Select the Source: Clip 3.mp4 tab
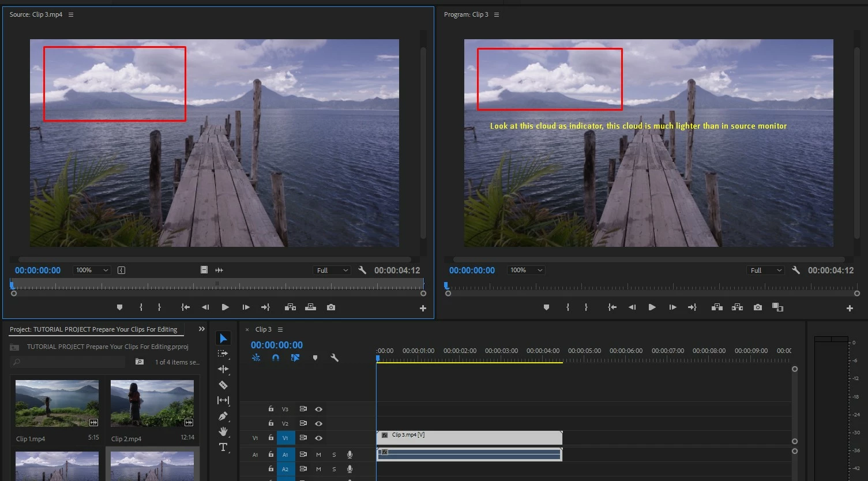Image resolution: width=868 pixels, height=481 pixels. pyautogui.click(x=36, y=14)
